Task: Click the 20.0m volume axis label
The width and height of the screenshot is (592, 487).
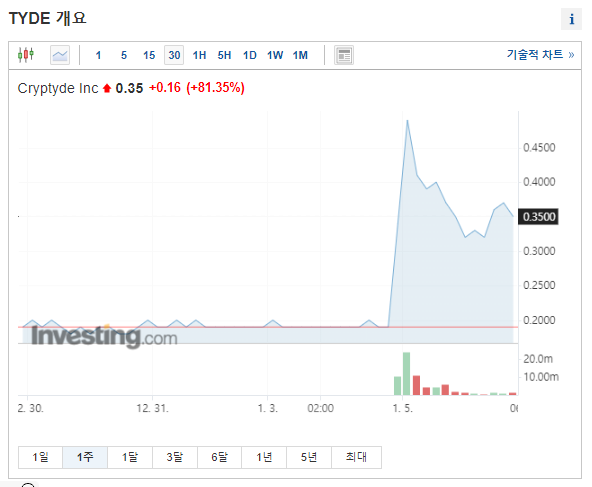Action: pyautogui.click(x=538, y=359)
